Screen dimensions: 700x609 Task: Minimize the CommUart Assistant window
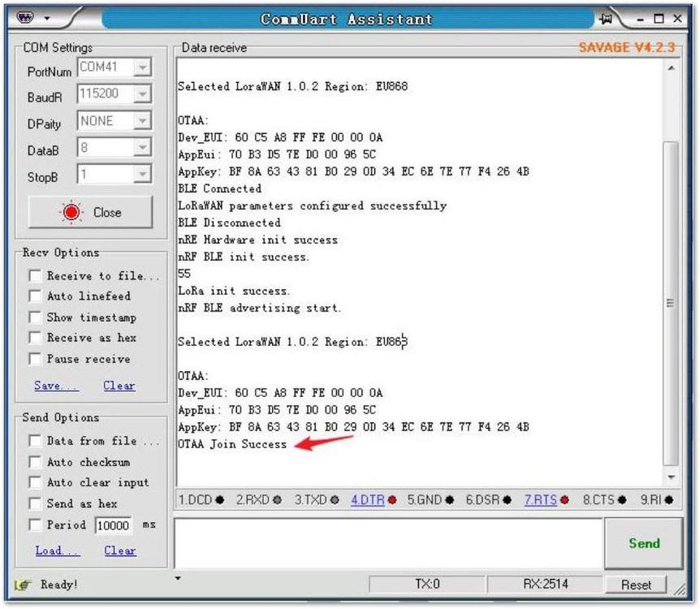tap(640, 19)
